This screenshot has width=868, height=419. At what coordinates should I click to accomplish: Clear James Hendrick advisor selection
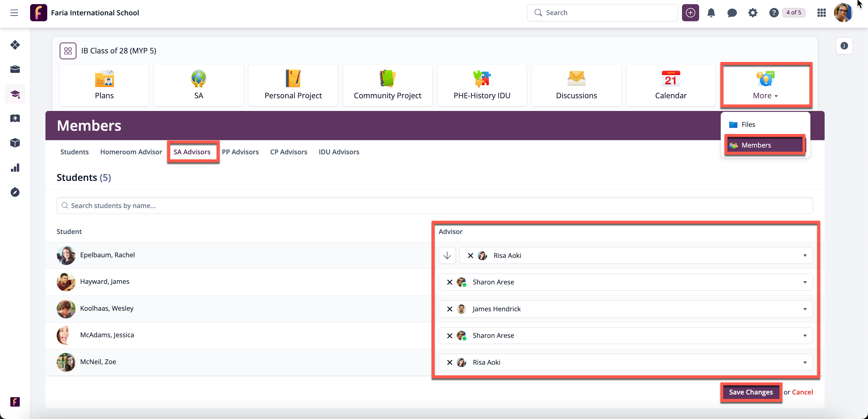tap(449, 309)
